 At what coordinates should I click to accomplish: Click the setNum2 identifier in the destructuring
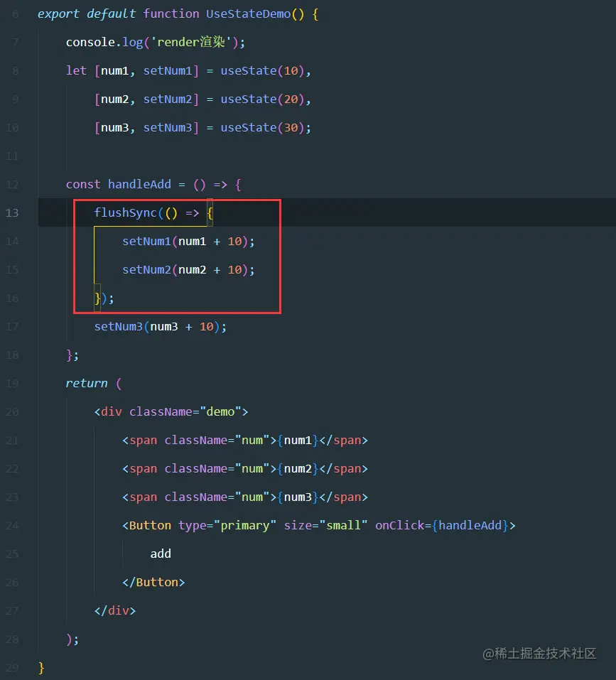pos(168,99)
